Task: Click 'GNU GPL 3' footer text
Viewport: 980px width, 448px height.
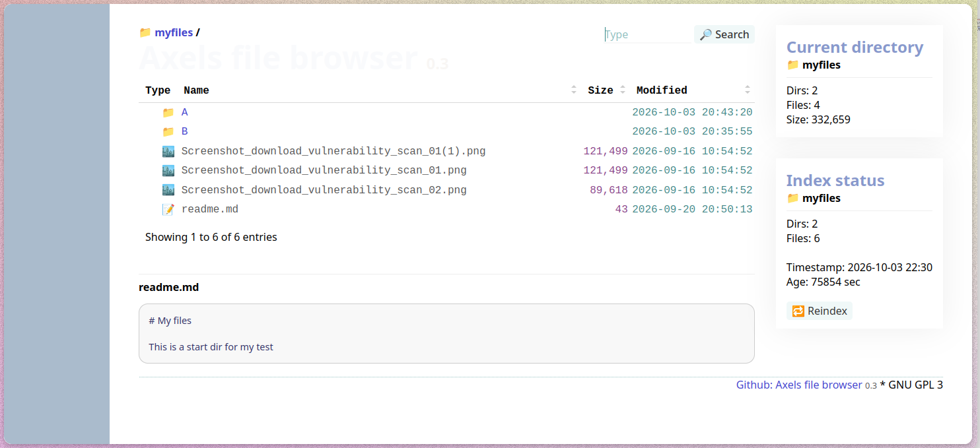Action: point(916,385)
